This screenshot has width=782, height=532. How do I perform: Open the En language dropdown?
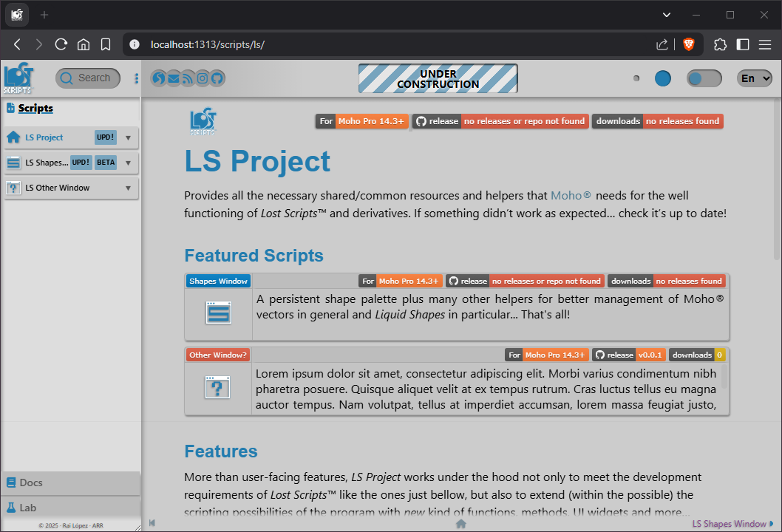pyautogui.click(x=755, y=78)
